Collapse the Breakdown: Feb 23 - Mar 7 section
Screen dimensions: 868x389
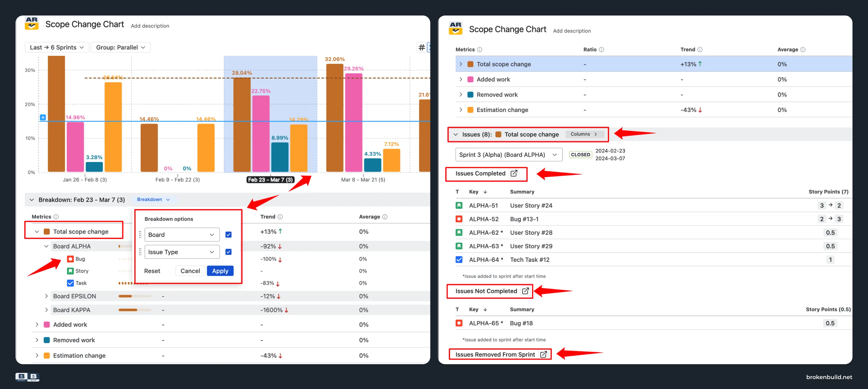[32, 199]
